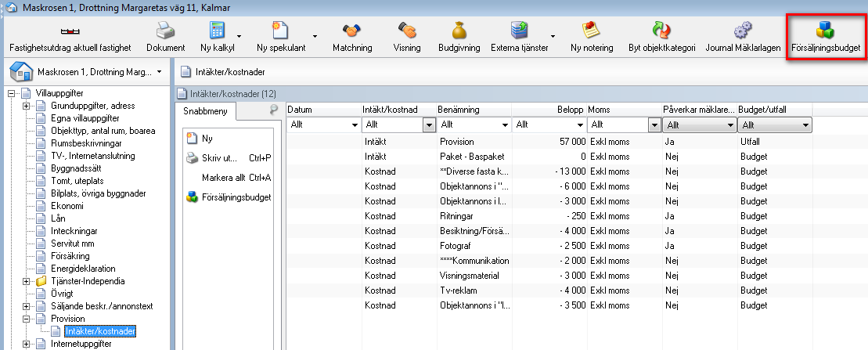868x350 pixels.
Task: Select the Fotograf cost row
Action: tap(549, 246)
